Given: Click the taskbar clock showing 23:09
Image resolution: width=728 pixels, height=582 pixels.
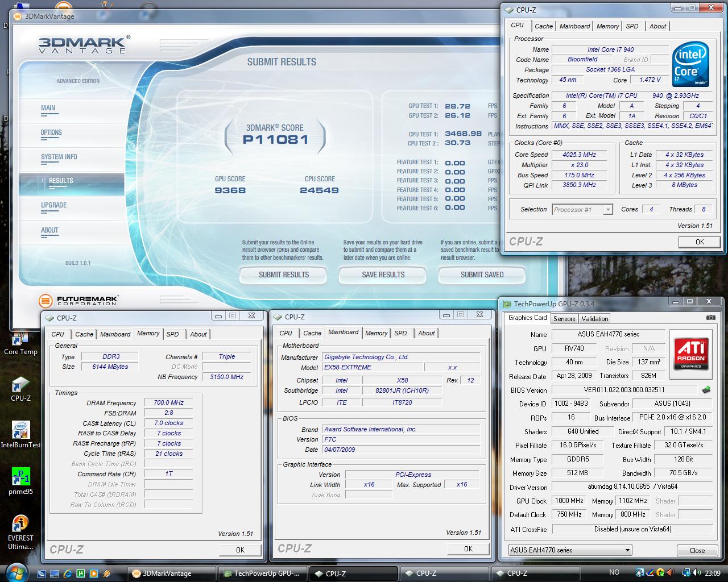Looking at the screenshot, I should [712, 573].
